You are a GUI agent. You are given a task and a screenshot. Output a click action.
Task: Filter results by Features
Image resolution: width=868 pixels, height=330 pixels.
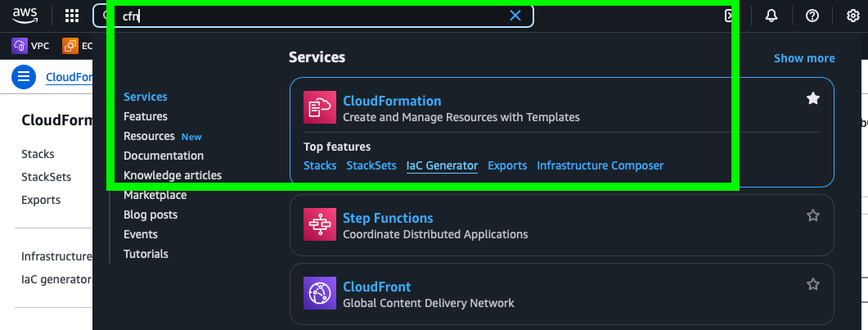tap(145, 116)
